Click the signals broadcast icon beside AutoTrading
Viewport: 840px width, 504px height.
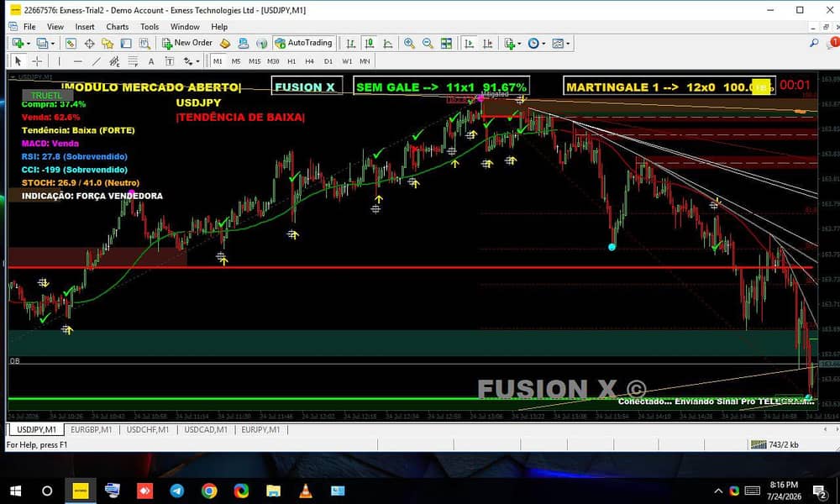[261, 44]
